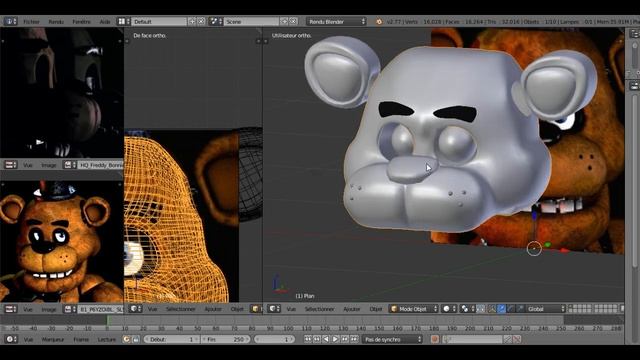The width and height of the screenshot is (640, 360).
Task: Click the 3D cursor in the viewport
Action: [x=534, y=249]
